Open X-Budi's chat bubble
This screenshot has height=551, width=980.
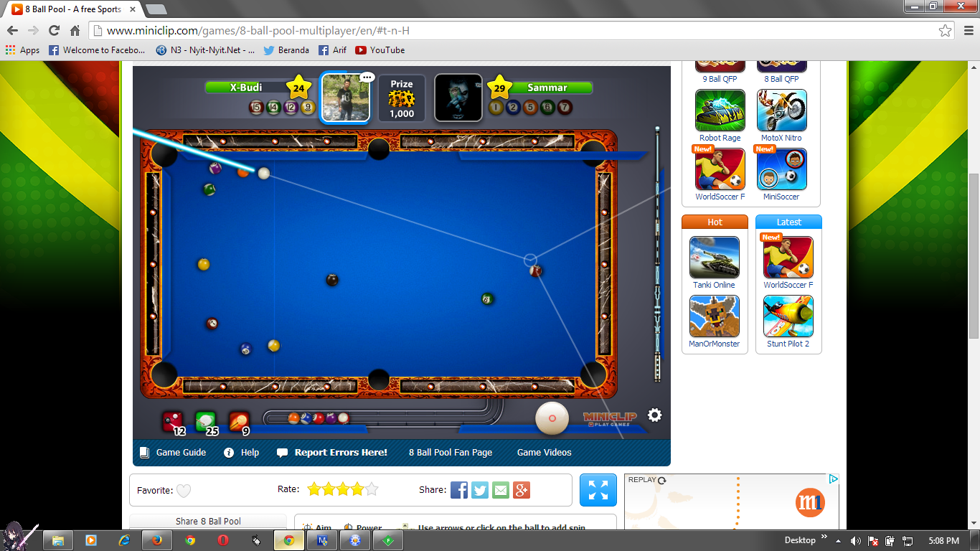[367, 77]
